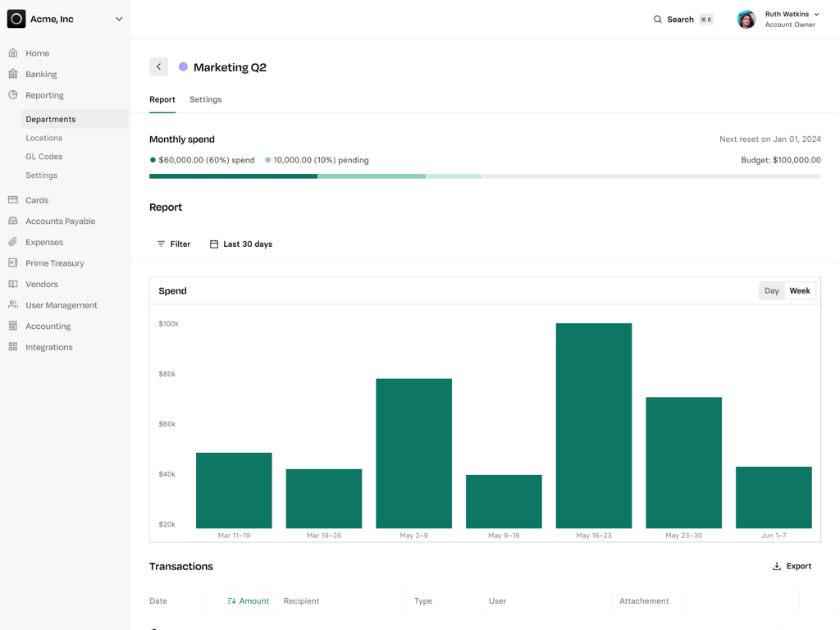Click the 10,000.00 (10%) pending legend
This screenshot has width=840, height=630.
pos(317,160)
